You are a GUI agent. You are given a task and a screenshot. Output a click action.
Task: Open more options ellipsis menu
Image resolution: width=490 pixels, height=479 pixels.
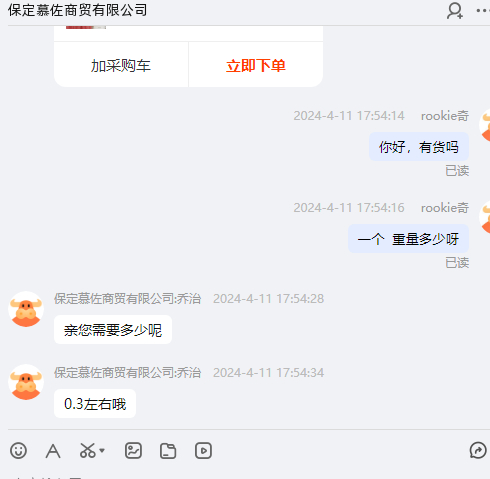click(x=483, y=11)
